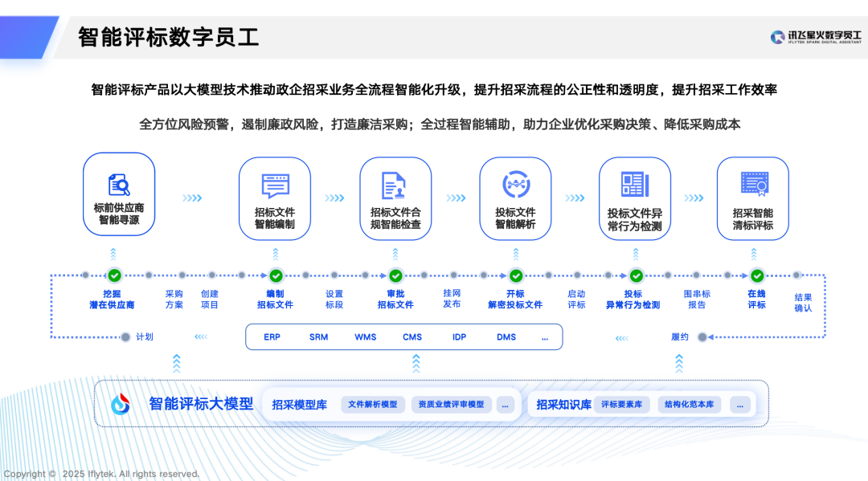The width and height of the screenshot is (868, 481).
Task: Click the 标前供应商智能寻源 search document icon
Action: (x=119, y=185)
